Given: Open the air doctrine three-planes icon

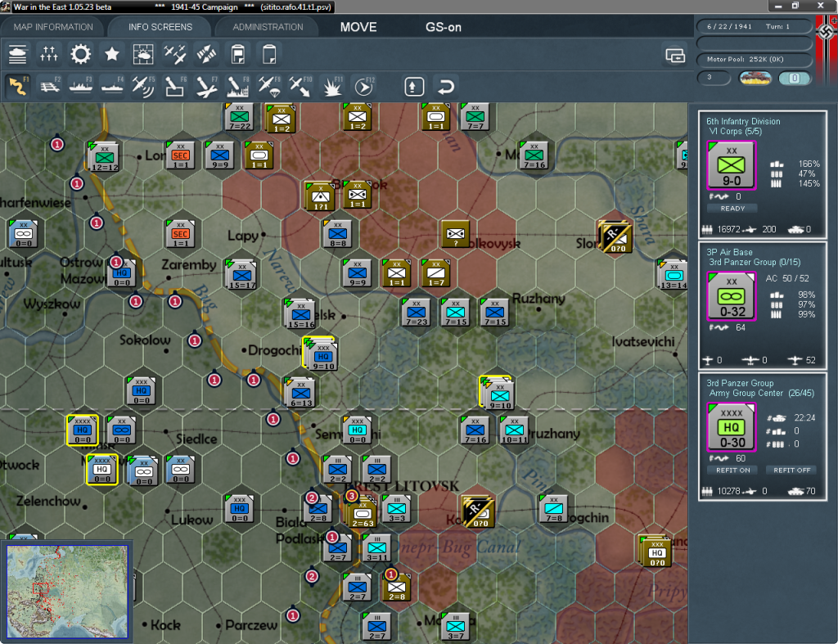Looking at the screenshot, I should (x=175, y=54).
